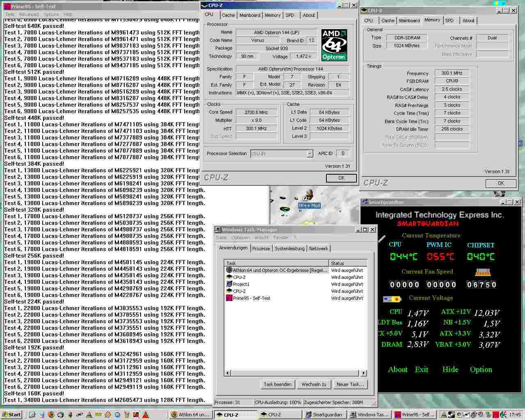
Task: Click Neuer Task... button
Action: [x=350, y=384]
